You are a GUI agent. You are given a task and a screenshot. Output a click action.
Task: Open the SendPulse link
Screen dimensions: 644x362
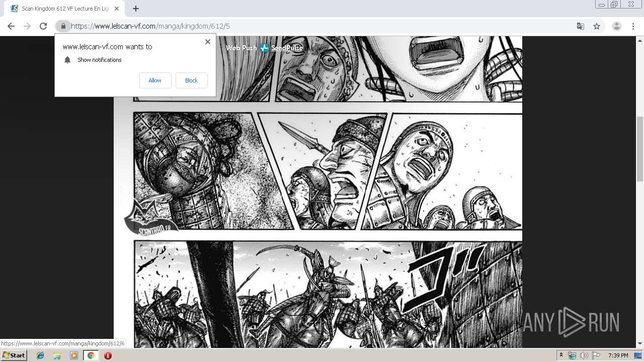pyautogui.click(x=287, y=48)
